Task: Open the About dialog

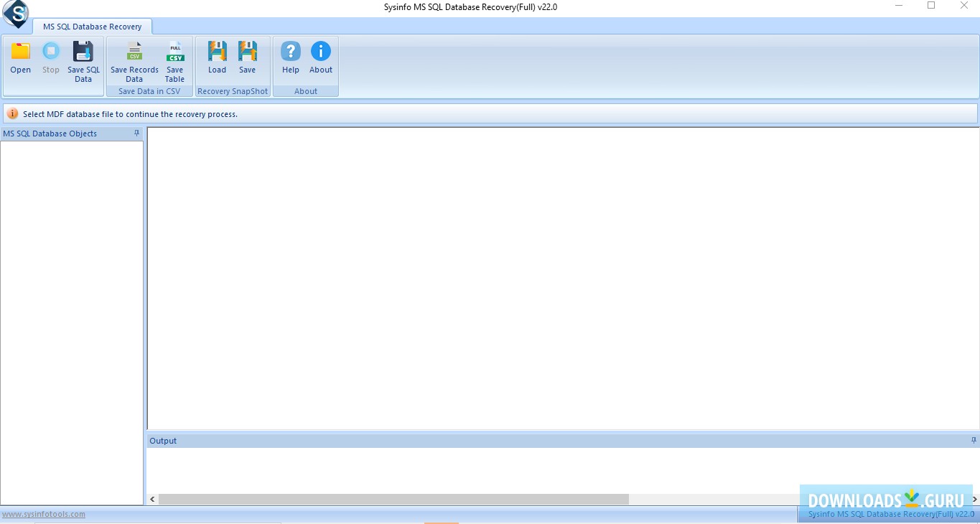Action: [320, 57]
